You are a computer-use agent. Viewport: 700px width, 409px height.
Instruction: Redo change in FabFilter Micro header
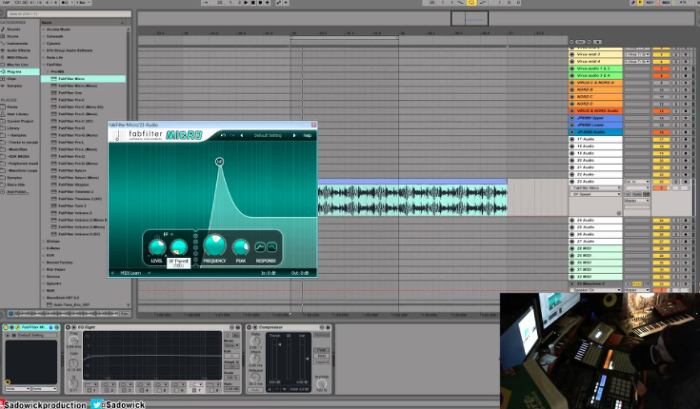(232, 135)
